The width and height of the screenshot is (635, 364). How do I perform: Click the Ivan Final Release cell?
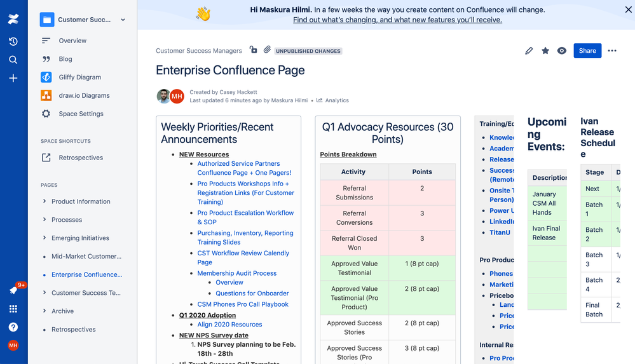coord(547,233)
